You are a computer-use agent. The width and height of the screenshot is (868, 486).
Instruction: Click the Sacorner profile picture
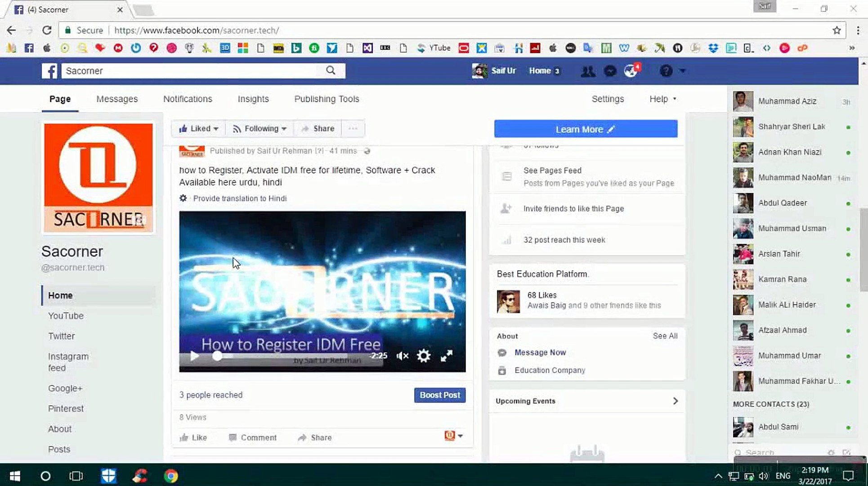click(98, 178)
